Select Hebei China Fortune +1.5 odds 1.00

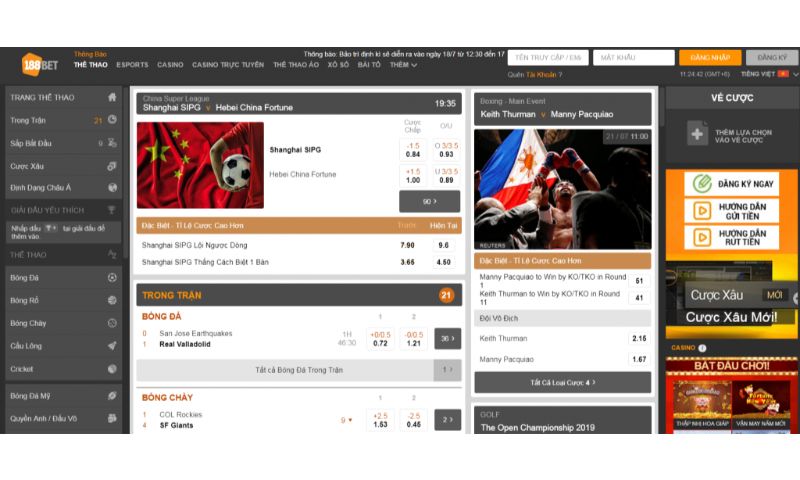coord(413,175)
